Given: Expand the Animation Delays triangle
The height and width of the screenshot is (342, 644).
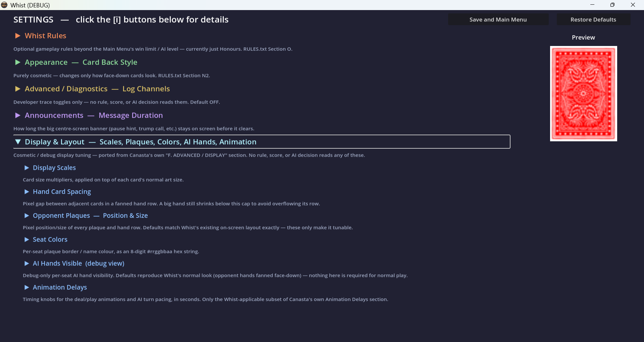Looking at the screenshot, I should [x=26, y=287].
